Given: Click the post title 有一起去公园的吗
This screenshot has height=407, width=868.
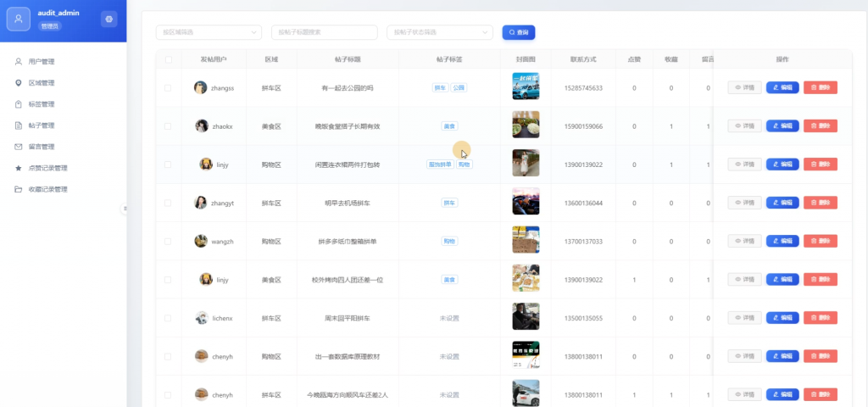Looking at the screenshot, I should (x=348, y=88).
